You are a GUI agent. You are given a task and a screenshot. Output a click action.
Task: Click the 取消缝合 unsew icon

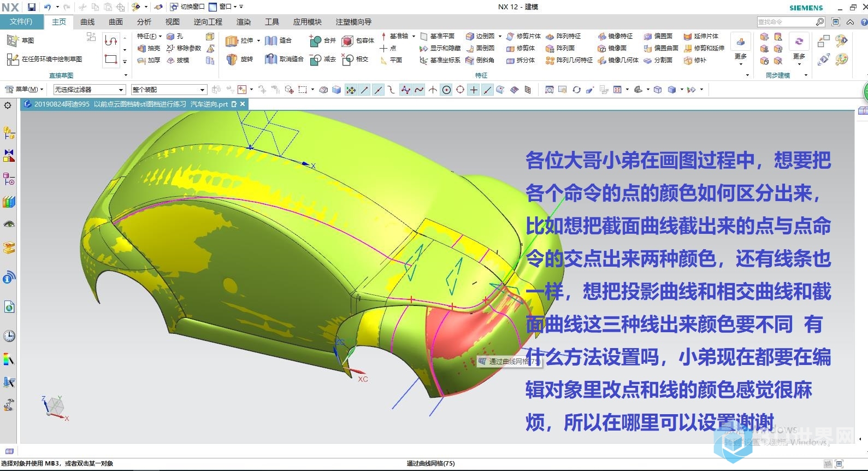tap(271, 59)
